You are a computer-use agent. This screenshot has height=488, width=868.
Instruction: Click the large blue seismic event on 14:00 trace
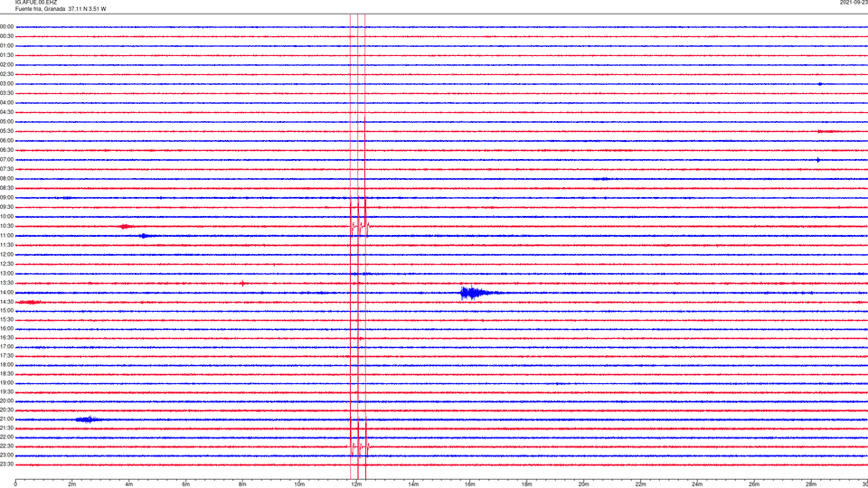479,293
